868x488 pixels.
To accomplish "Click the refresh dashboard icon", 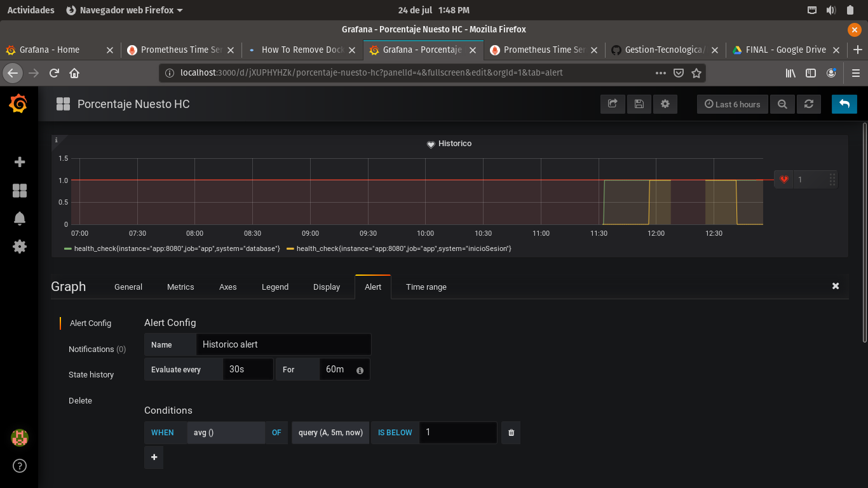I will (808, 104).
